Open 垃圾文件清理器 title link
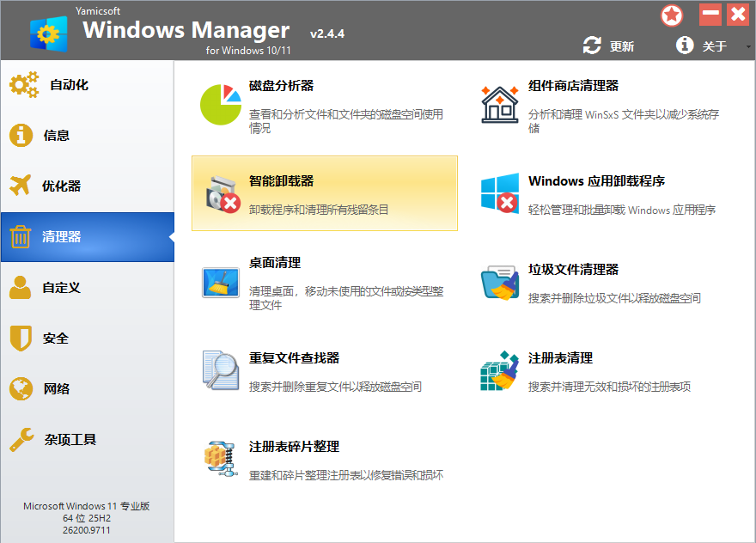This screenshot has height=543, width=756. pos(573,270)
